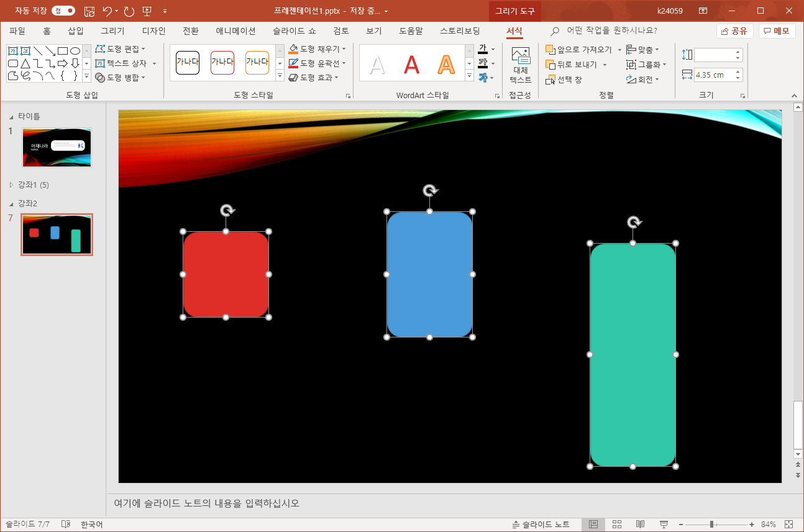
Task: Click the search box 어떤 작업을 원하시나요?
Action: 612,30
